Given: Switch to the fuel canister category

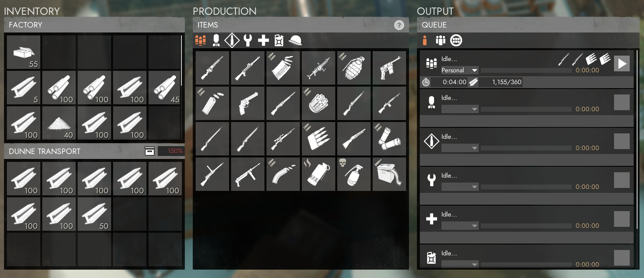Looking at the screenshot, I should 279,40.
